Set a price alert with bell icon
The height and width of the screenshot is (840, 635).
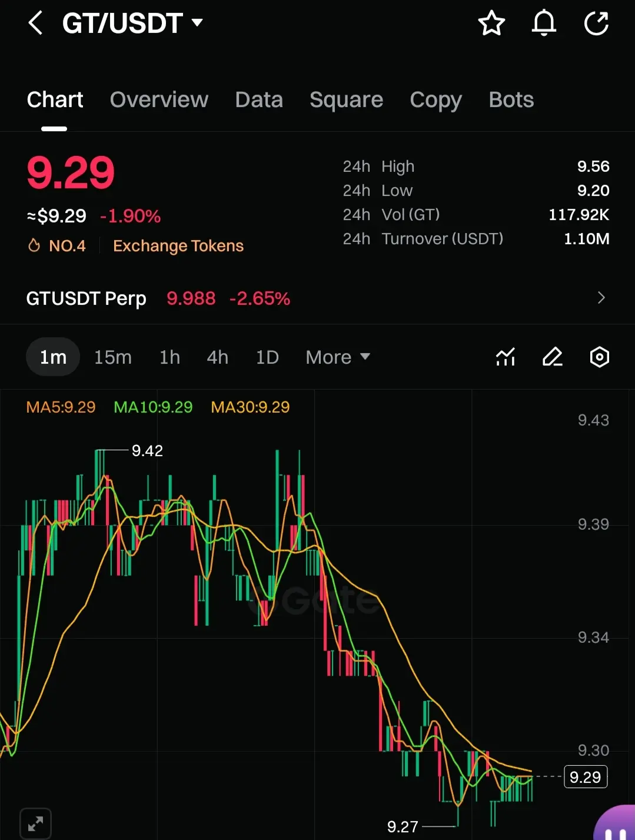(x=544, y=24)
